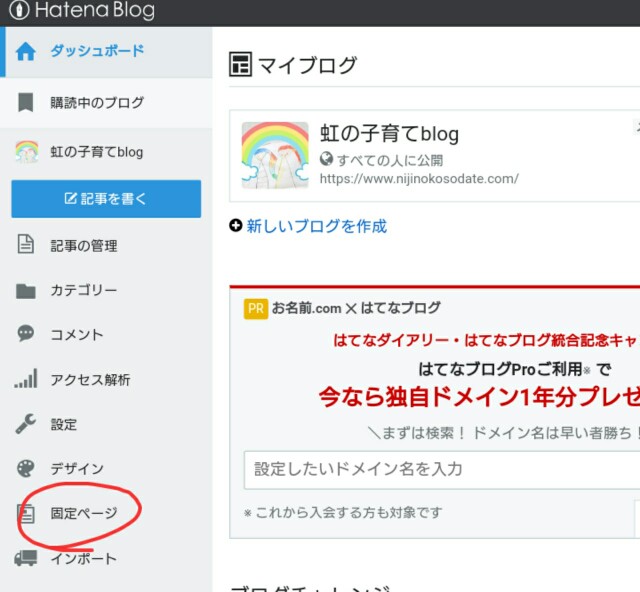This screenshot has width=640, height=592.
Task: Open インポート menu item
Action: (x=84, y=559)
